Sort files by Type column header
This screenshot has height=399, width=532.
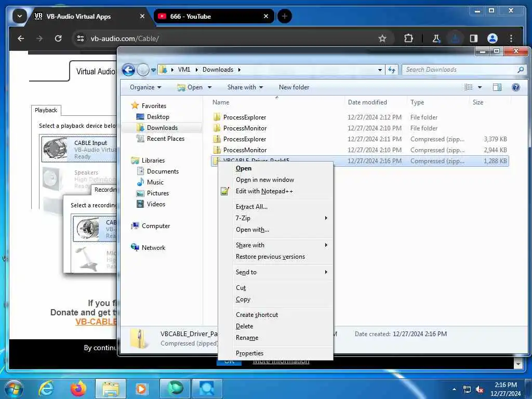(x=417, y=102)
